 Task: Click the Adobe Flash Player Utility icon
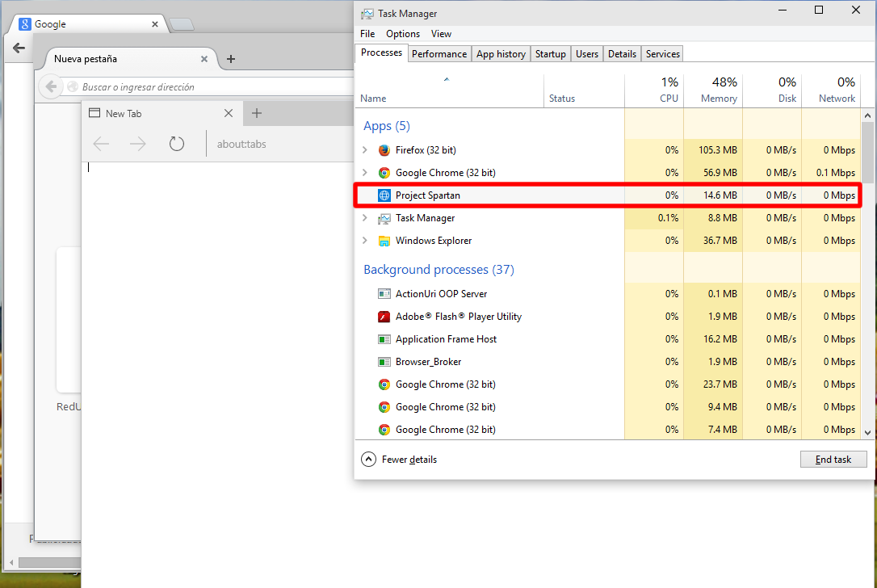coord(384,317)
